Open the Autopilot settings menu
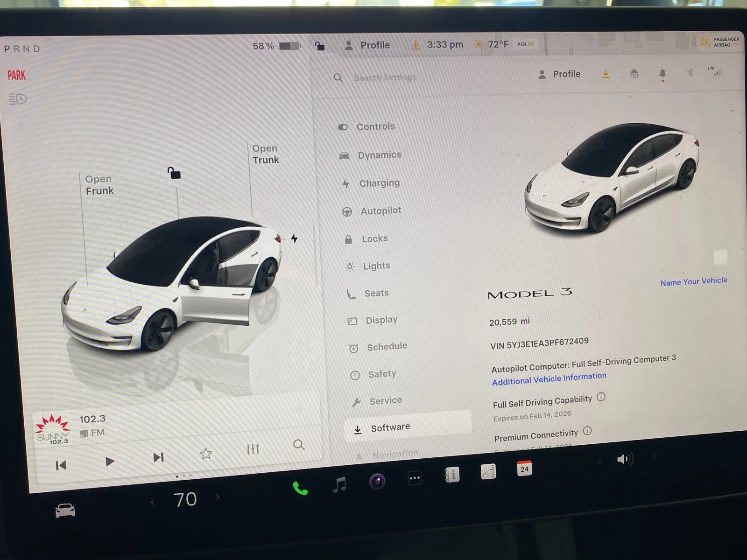This screenshot has height=560, width=747. click(381, 211)
